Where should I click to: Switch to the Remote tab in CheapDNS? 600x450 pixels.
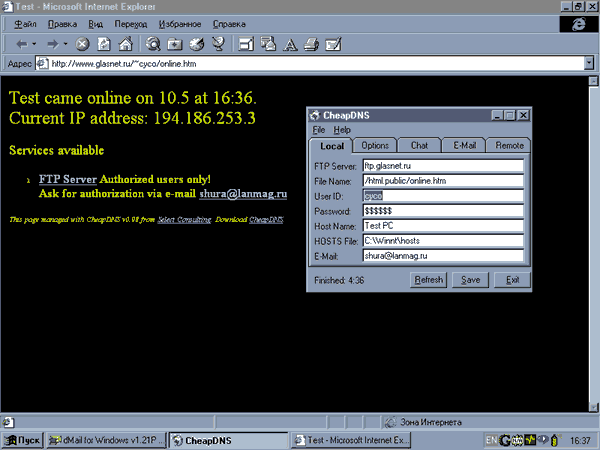509,146
